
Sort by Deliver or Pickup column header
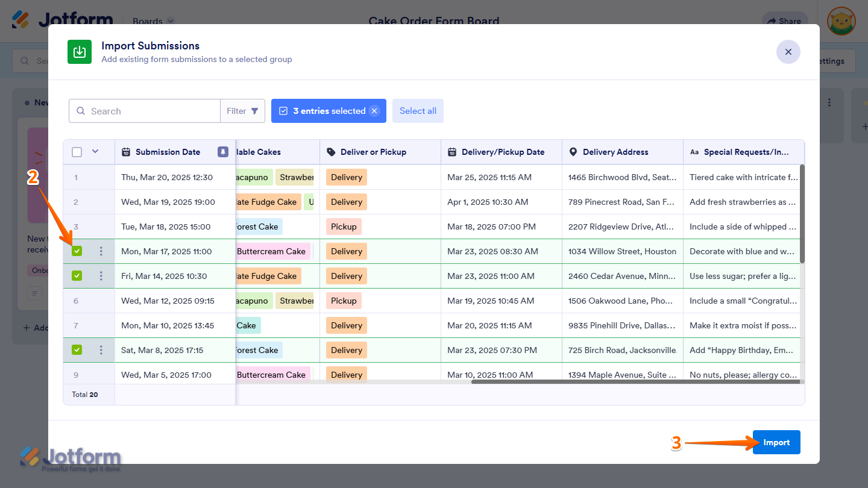pyautogui.click(x=373, y=152)
